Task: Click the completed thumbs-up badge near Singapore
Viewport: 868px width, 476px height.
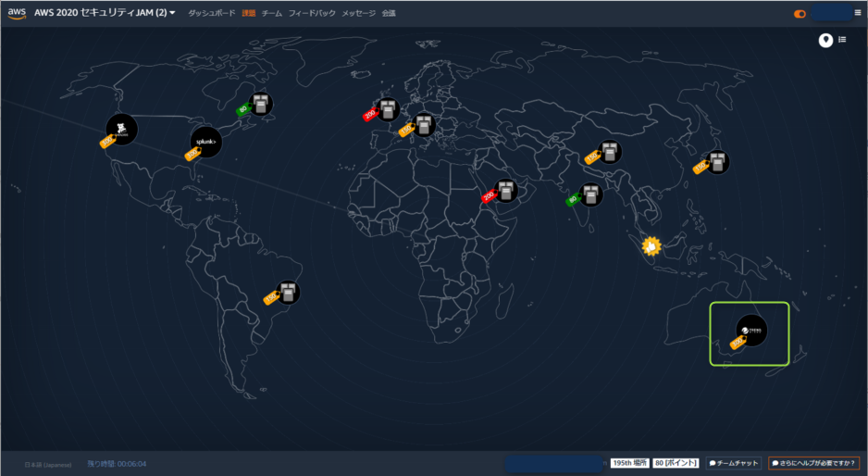Action: click(653, 246)
